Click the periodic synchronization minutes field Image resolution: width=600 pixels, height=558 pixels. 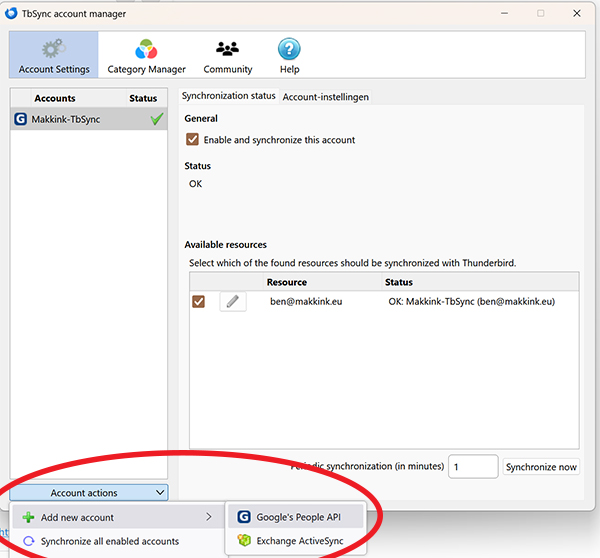point(473,467)
